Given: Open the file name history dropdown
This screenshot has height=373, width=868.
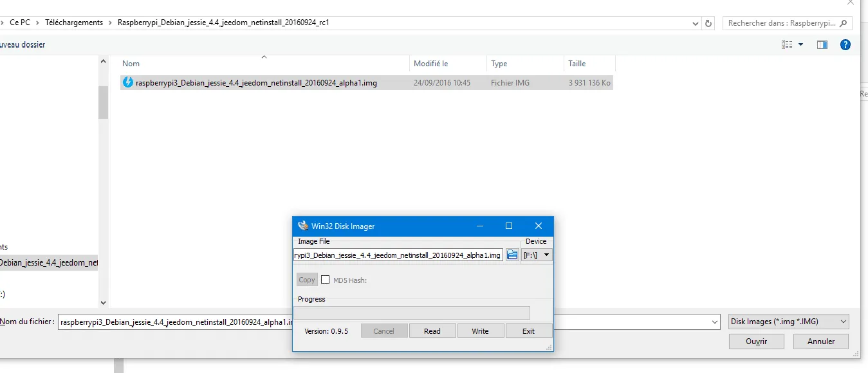Looking at the screenshot, I should tap(715, 322).
